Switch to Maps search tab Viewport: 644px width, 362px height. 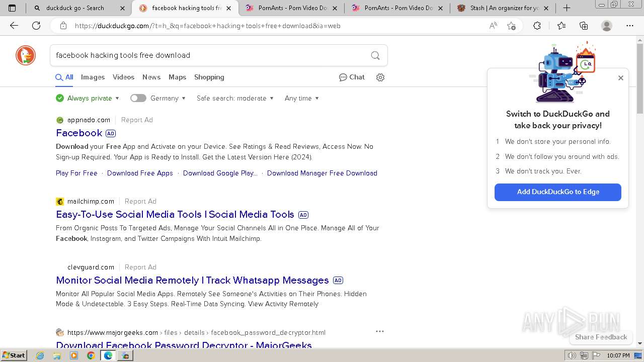tap(177, 77)
